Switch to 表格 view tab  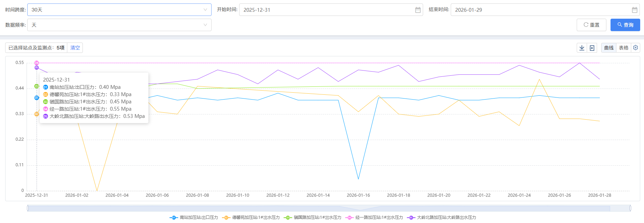[x=623, y=48]
